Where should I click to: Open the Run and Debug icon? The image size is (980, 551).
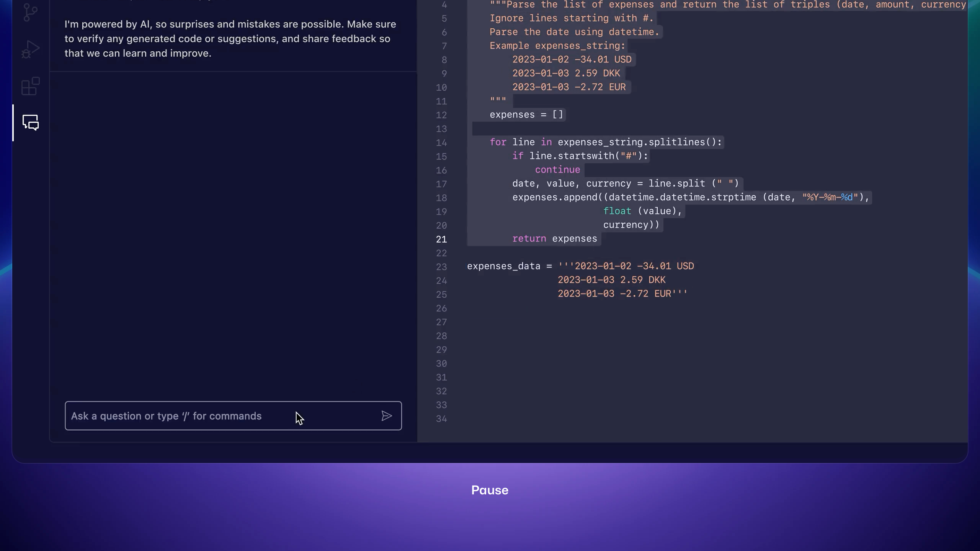click(x=31, y=49)
